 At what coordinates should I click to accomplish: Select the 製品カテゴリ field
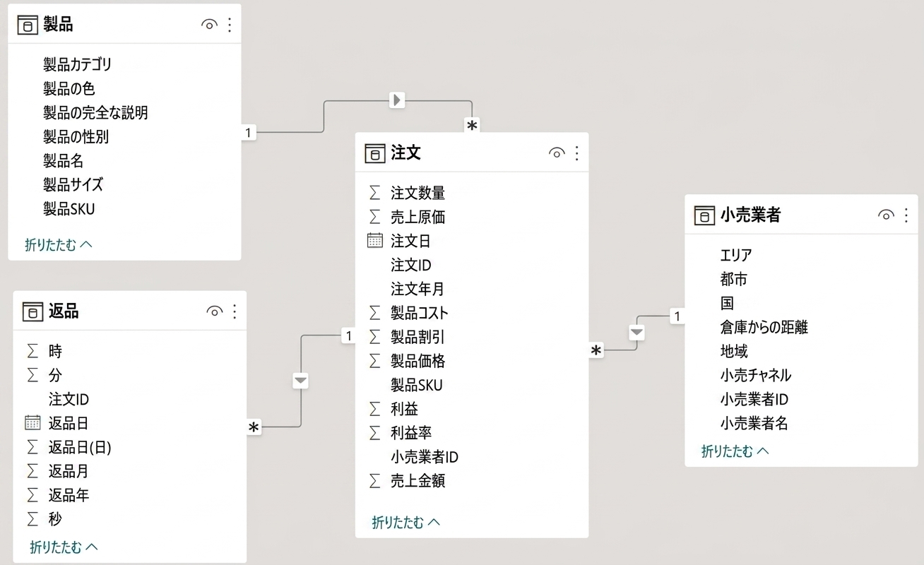[78, 64]
